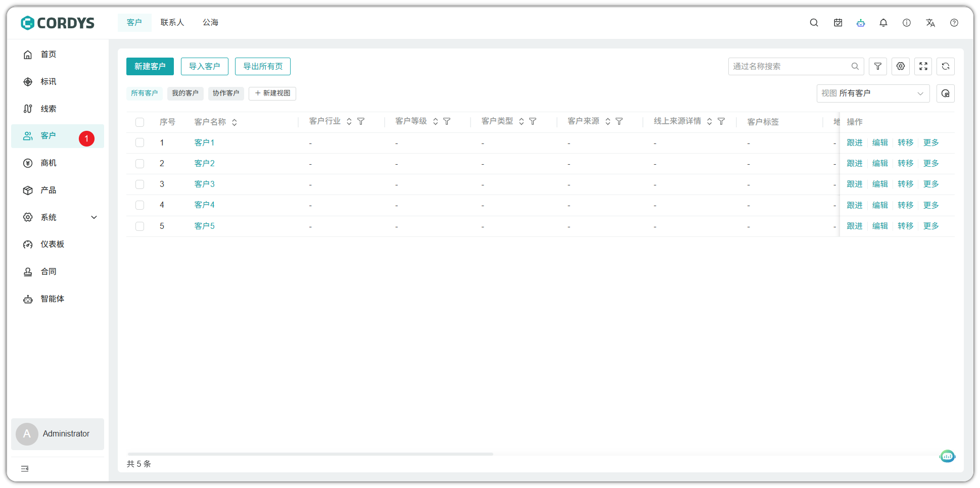This screenshot has width=980, height=488.
Task: Open 更多 actions for 客户2
Action: [930, 164]
